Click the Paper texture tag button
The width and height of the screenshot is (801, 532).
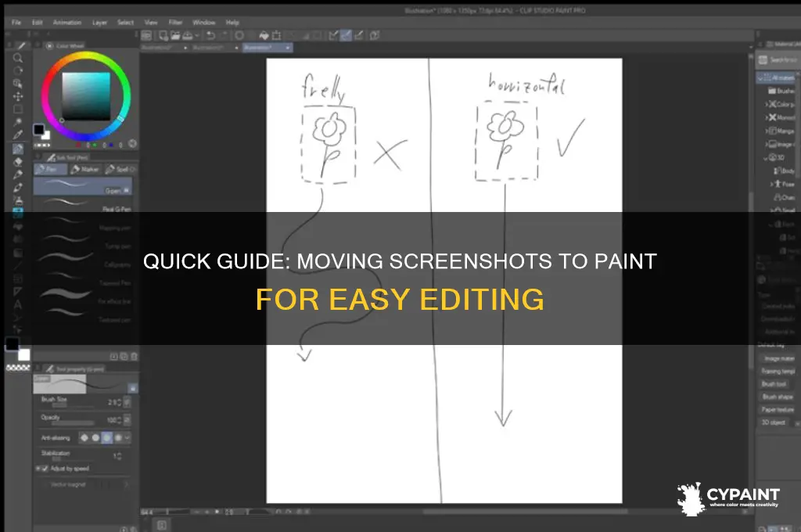778,410
